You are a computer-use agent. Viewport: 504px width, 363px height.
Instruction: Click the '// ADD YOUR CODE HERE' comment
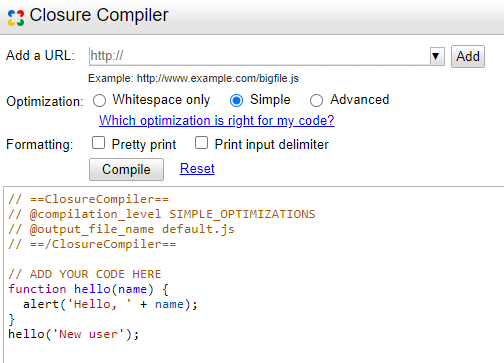coord(85,274)
